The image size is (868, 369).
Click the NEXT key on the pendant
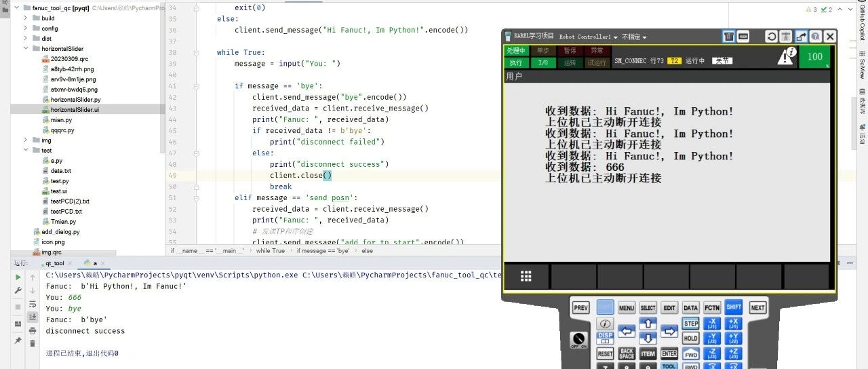coord(757,307)
